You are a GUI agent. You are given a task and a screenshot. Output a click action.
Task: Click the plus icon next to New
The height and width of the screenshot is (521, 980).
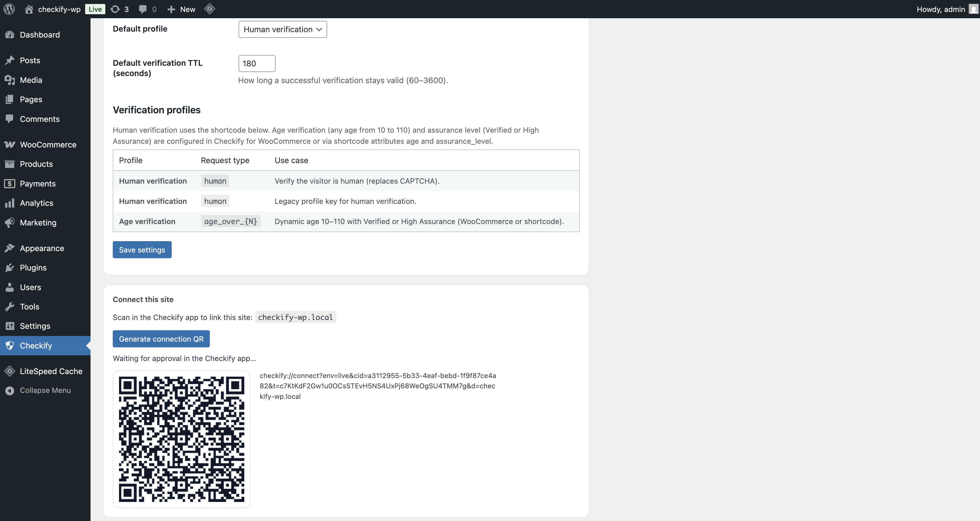click(x=171, y=9)
